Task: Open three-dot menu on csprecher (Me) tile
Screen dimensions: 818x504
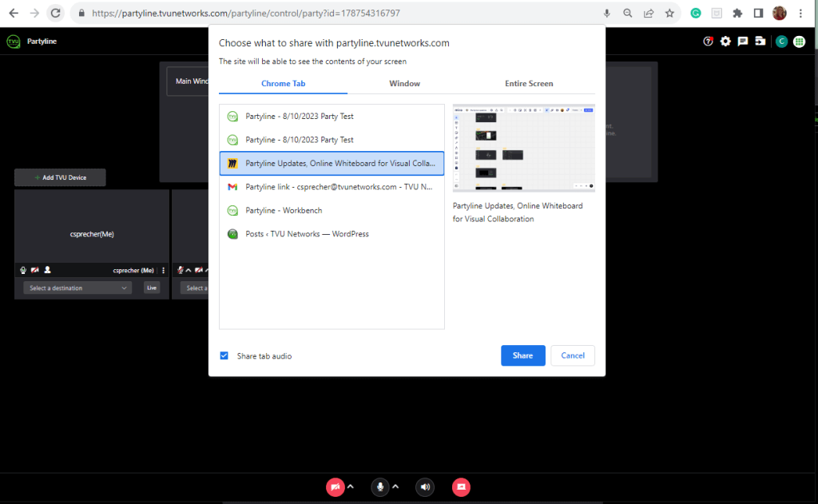Action: point(163,270)
